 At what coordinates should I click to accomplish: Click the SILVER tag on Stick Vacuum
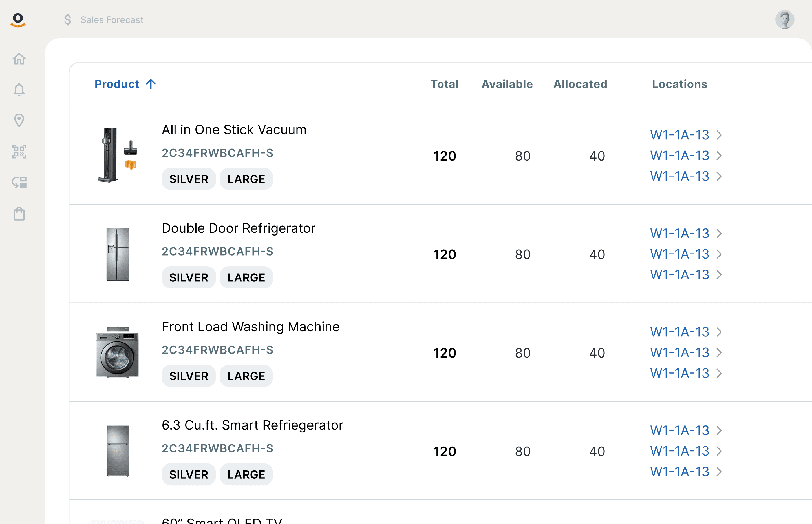[x=189, y=179]
